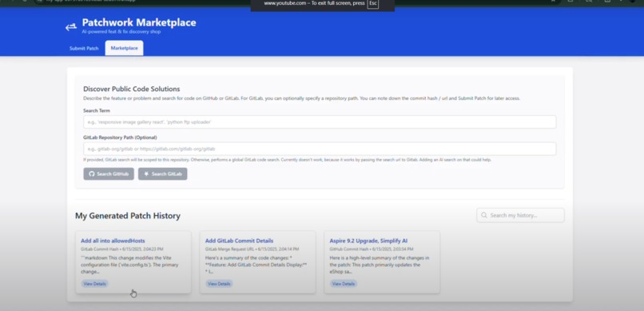The image size is (644, 311).
Task: Click 'AI-powered feat & fix discovery shop' tagline
Action: (x=121, y=32)
